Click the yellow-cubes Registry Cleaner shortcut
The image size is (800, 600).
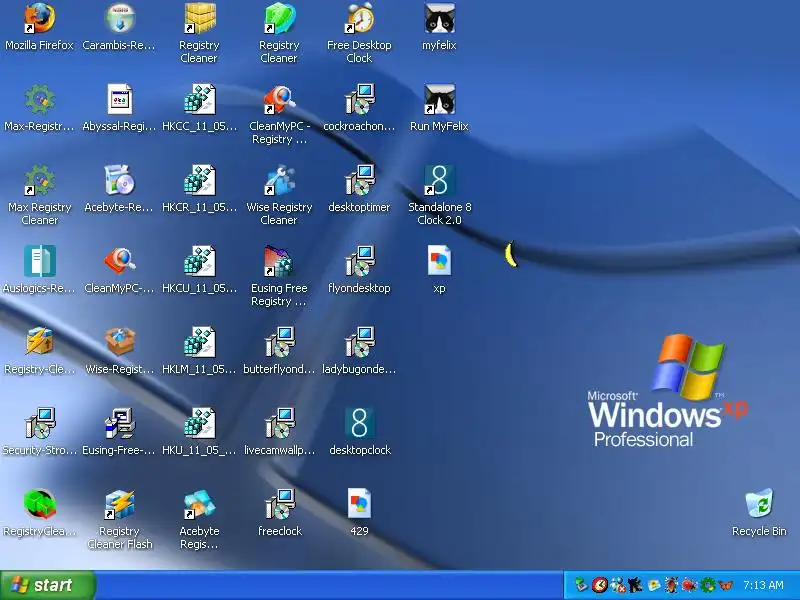tap(199, 18)
